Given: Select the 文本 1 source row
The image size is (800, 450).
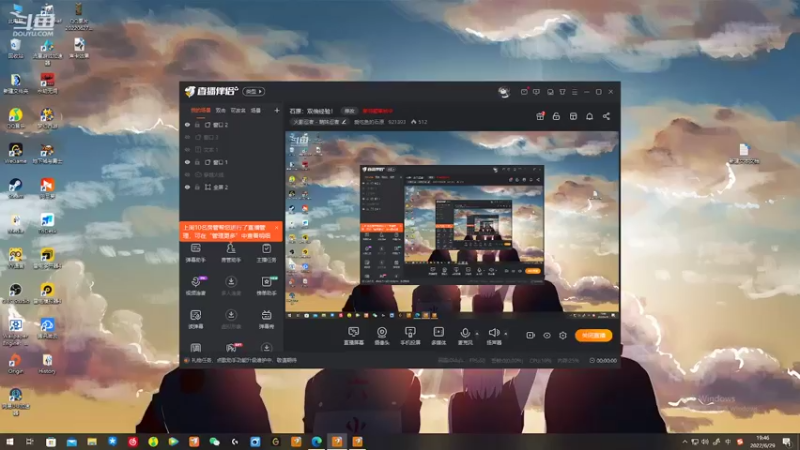Looking at the screenshot, I should (232, 149).
